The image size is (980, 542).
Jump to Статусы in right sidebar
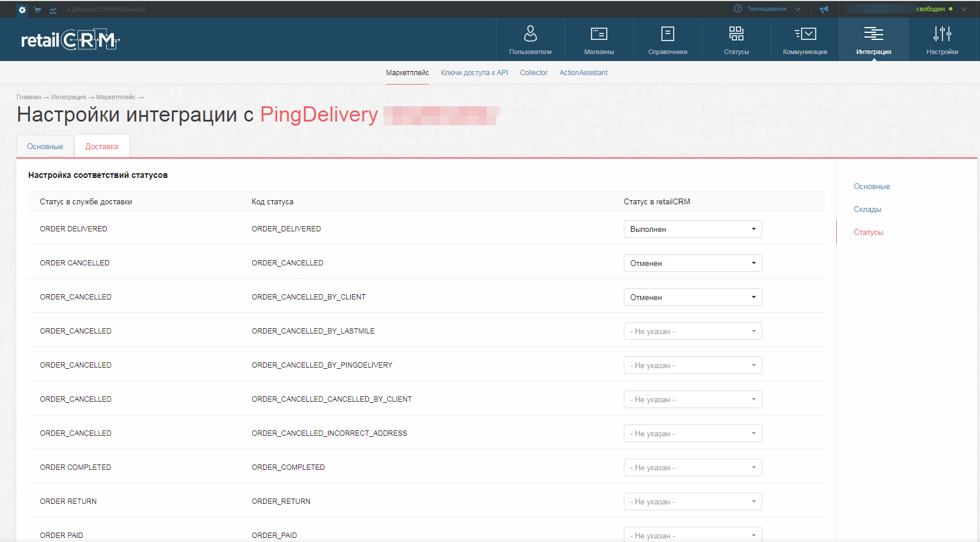point(868,233)
